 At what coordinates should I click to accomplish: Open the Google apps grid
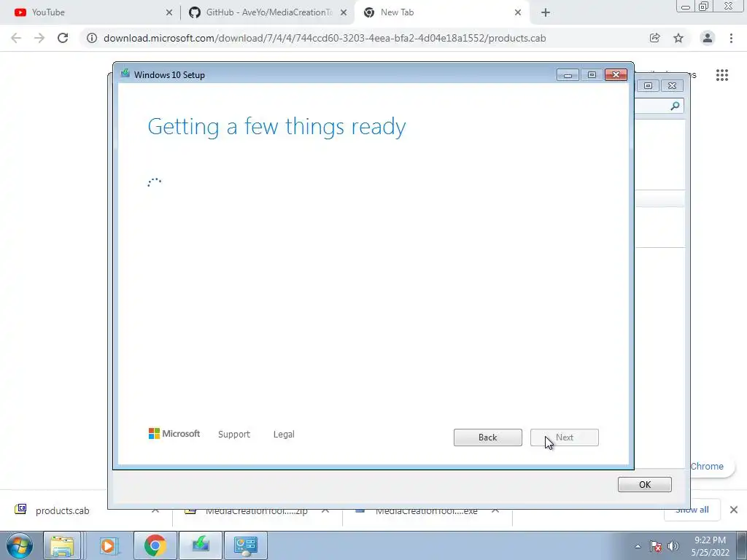tap(722, 75)
